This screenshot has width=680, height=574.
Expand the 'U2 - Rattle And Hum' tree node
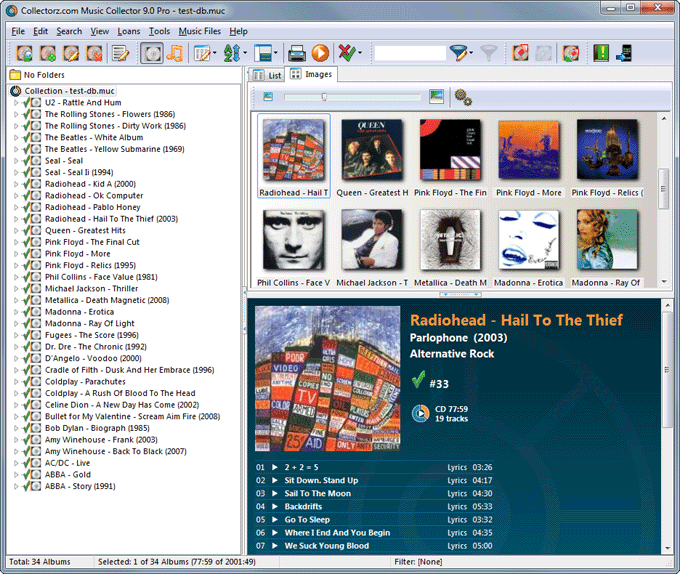coord(16,103)
